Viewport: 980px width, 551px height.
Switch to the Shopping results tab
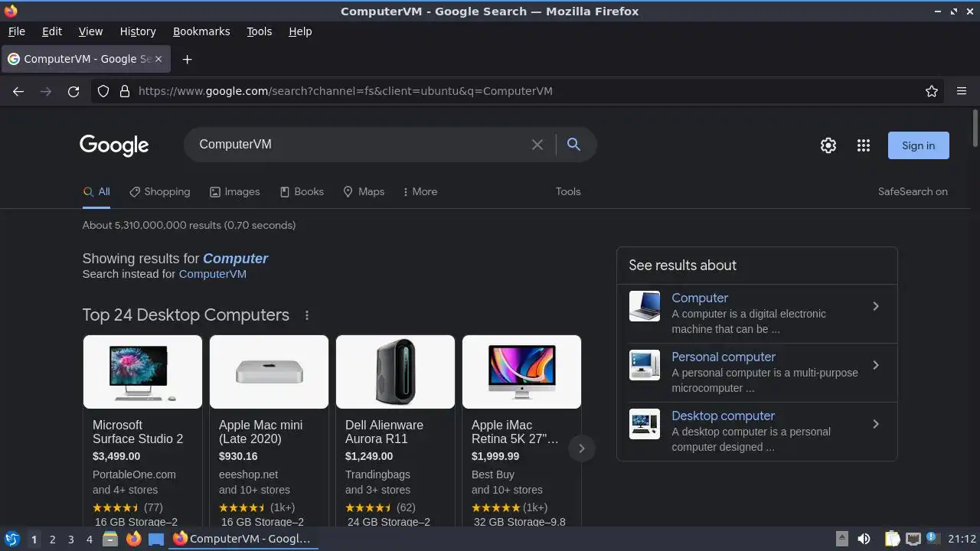pyautogui.click(x=159, y=192)
